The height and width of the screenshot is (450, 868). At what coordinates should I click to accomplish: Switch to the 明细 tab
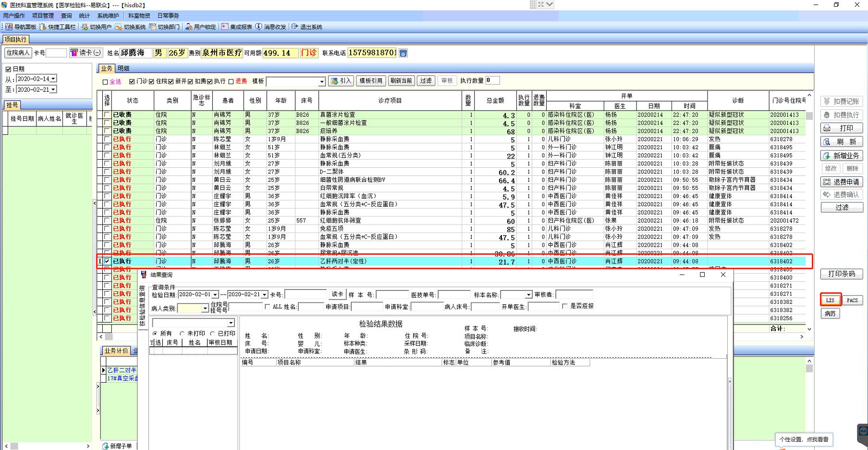coord(123,68)
